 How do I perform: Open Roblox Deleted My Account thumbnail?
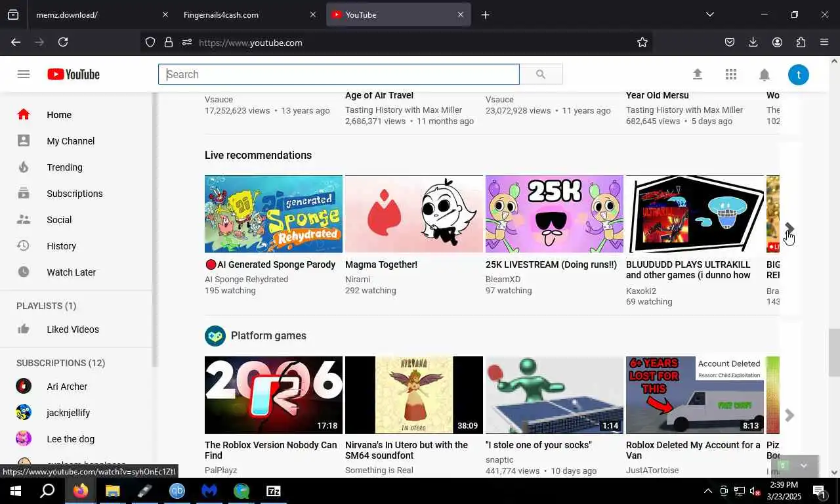tap(695, 395)
